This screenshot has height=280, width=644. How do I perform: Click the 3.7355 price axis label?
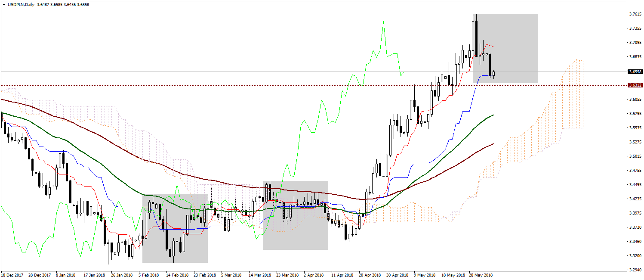(x=635, y=28)
